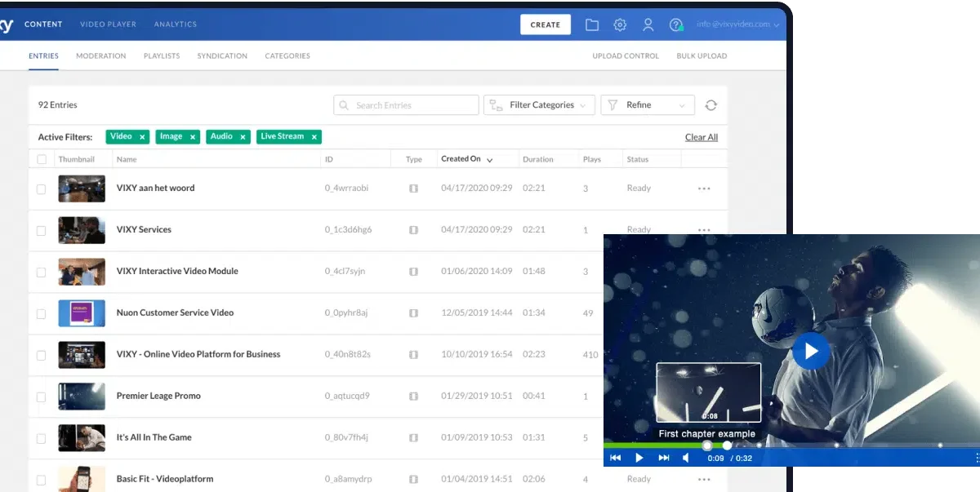The image size is (980, 492).
Task: Check the It's All In The Game row
Action: tap(41, 438)
